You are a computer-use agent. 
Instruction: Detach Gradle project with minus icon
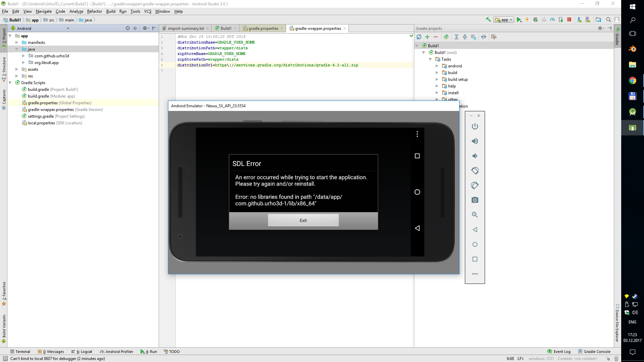[x=436, y=37]
